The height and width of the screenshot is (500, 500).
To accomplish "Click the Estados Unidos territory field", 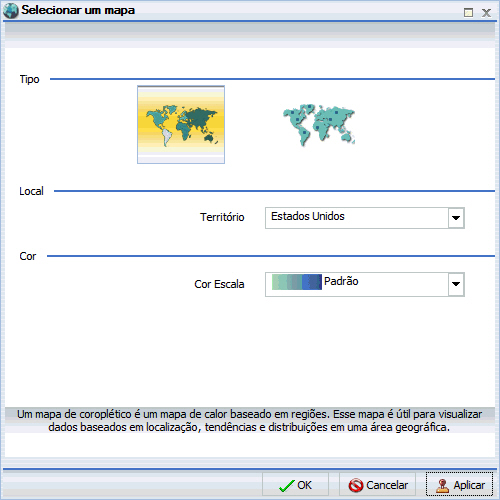I will (357, 218).
